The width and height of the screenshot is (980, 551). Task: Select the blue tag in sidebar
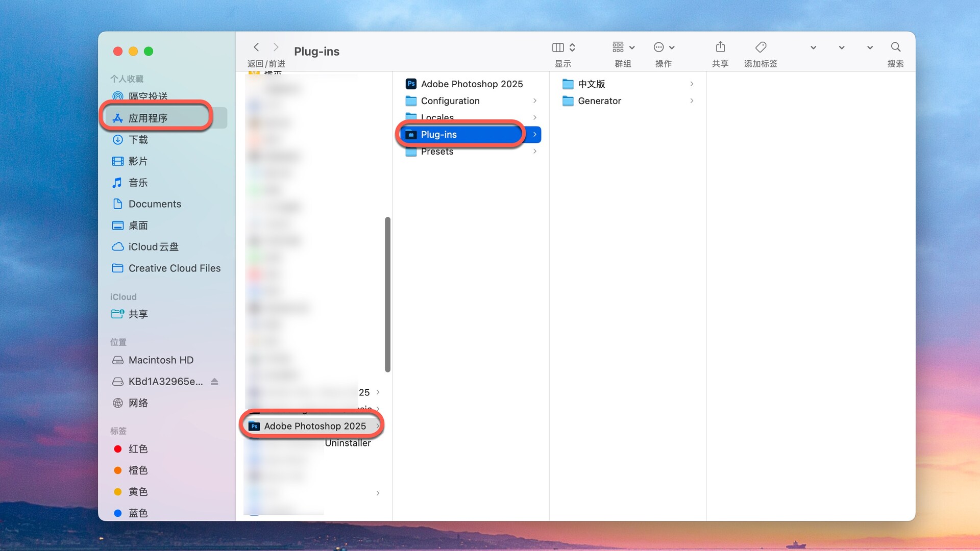click(137, 513)
